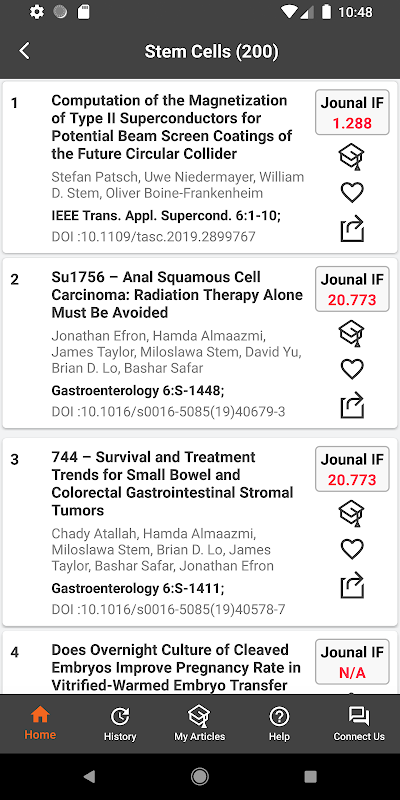
Task: Open the DOI 10.1016/s0016-5085(19)40578-7 link
Action: tap(168, 609)
